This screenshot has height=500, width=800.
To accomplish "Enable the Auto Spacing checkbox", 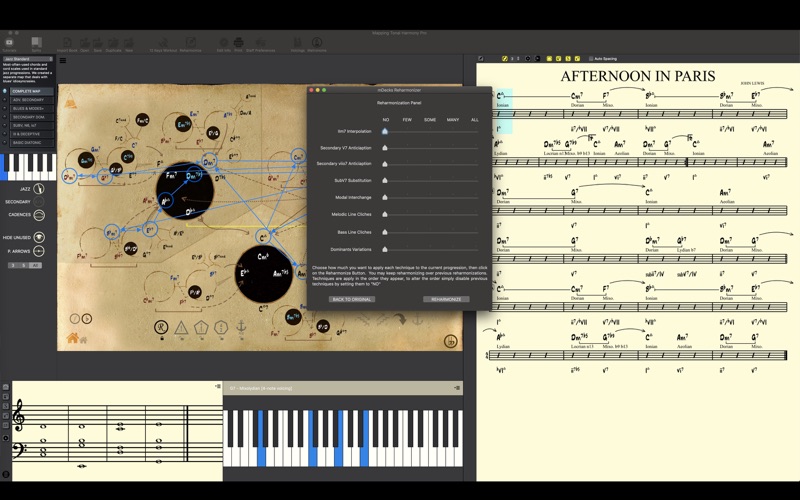I will [x=591, y=59].
